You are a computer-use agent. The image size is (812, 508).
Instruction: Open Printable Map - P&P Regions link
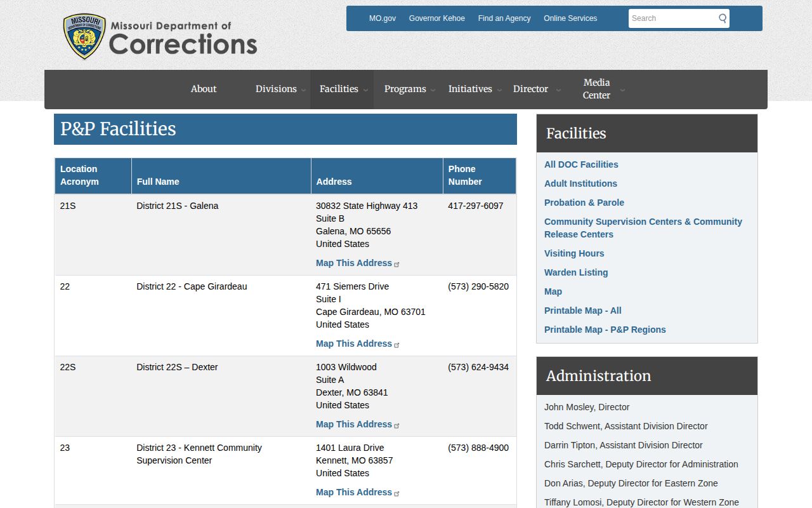(605, 330)
